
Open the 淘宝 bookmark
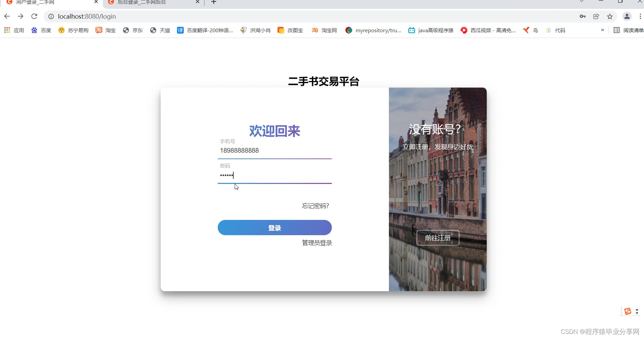[106, 30]
